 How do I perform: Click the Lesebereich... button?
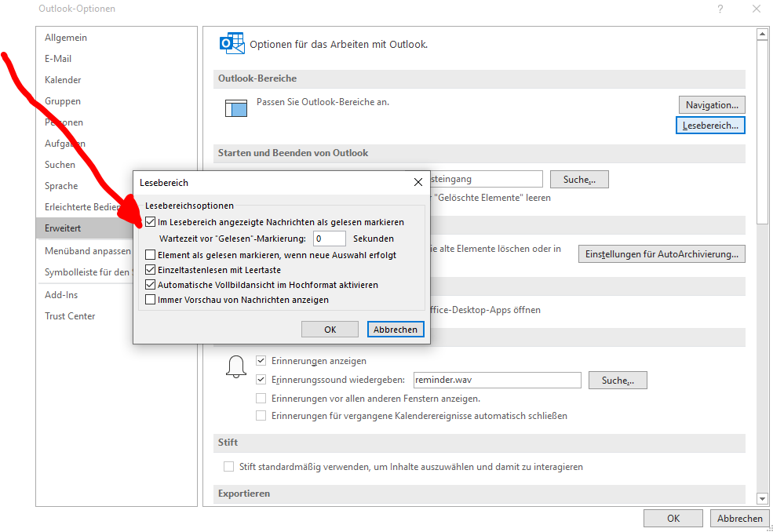tap(710, 126)
